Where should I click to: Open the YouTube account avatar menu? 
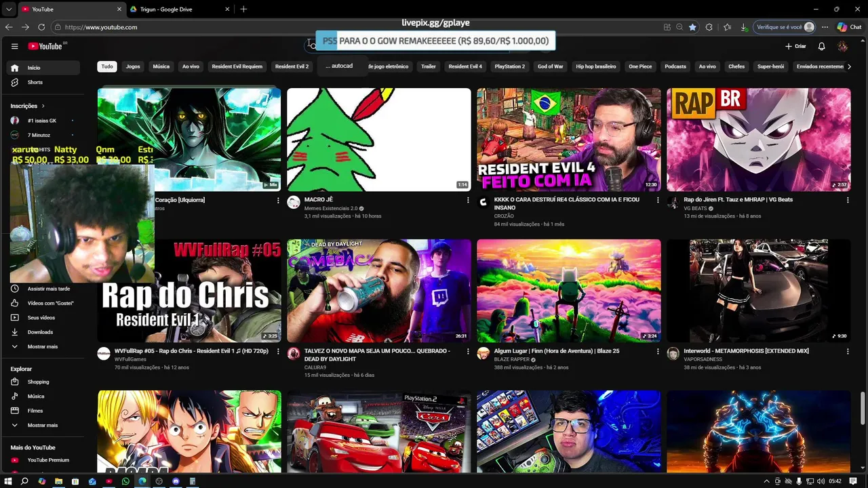click(842, 46)
